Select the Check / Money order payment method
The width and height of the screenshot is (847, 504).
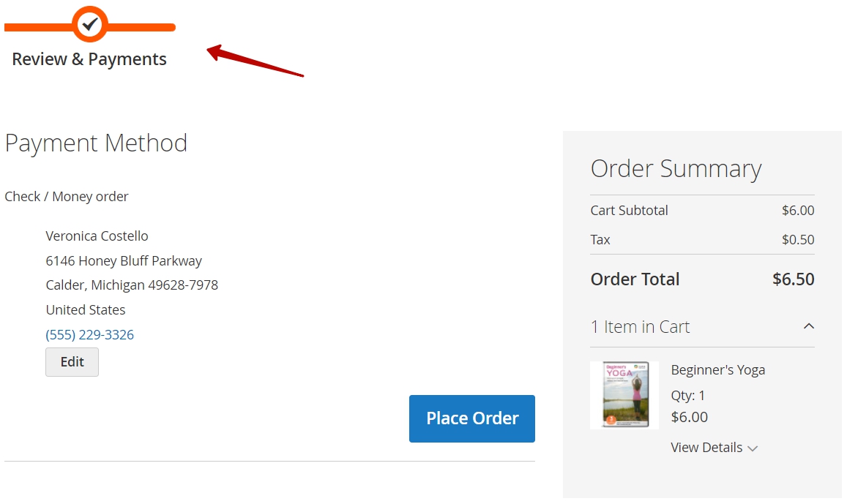pos(67,197)
